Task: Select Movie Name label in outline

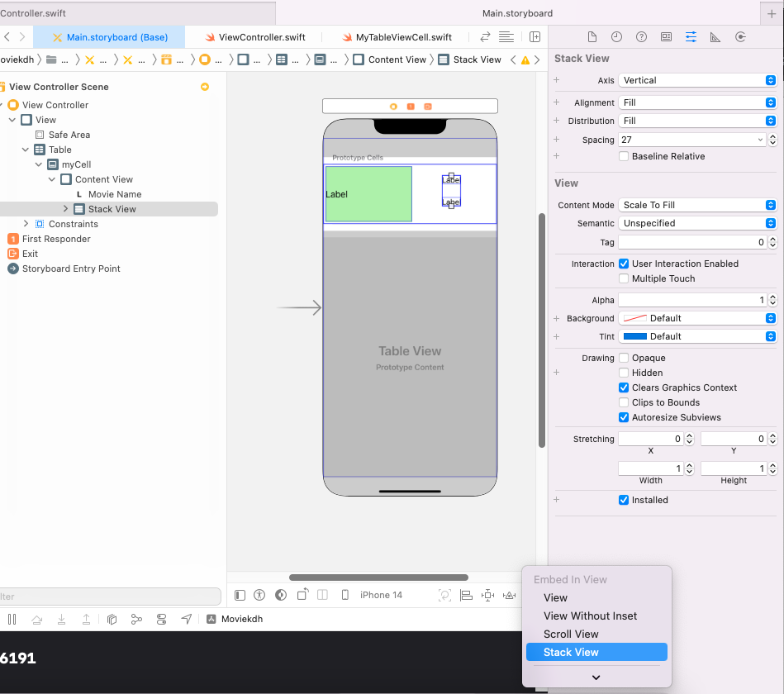Action: pyautogui.click(x=115, y=194)
